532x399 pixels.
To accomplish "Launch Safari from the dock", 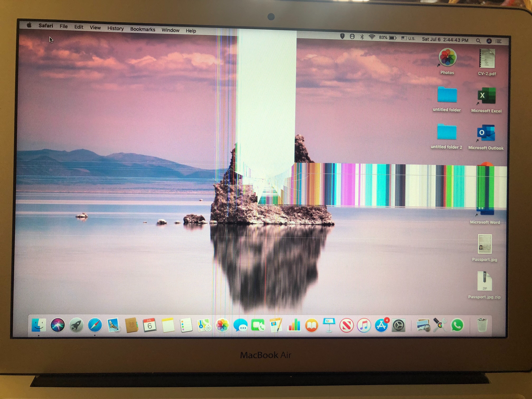I will point(95,325).
